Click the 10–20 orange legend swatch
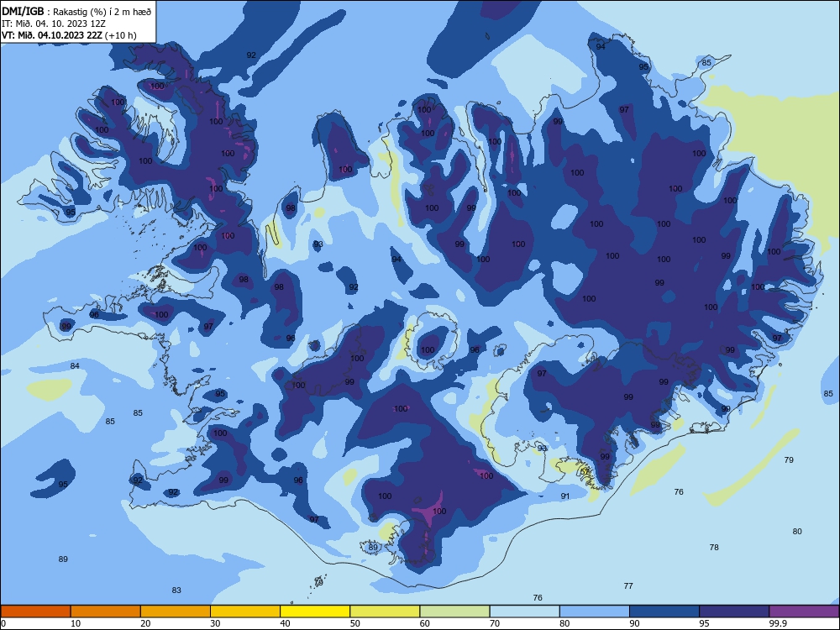The height and width of the screenshot is (630, 840). click(106, 612)
